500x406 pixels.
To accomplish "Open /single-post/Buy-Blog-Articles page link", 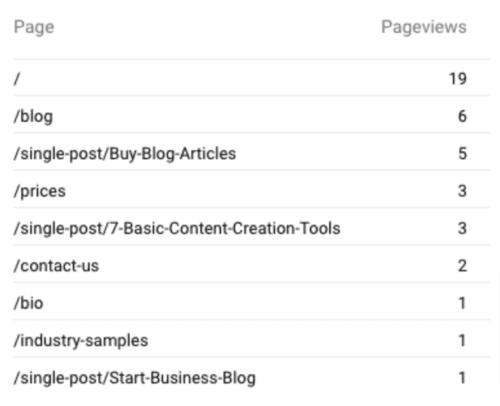I will tap(125, 154).
